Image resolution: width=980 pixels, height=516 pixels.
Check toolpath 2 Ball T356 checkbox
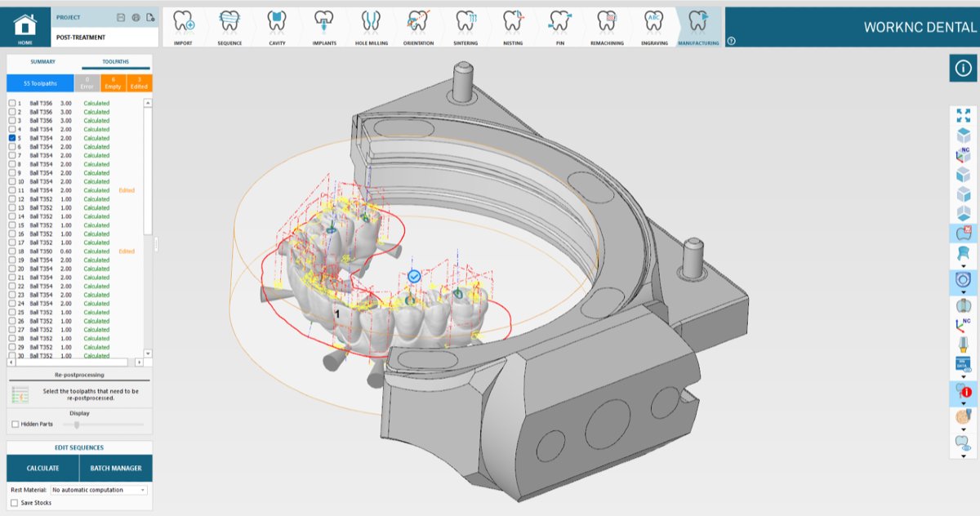tap(11, 112)
